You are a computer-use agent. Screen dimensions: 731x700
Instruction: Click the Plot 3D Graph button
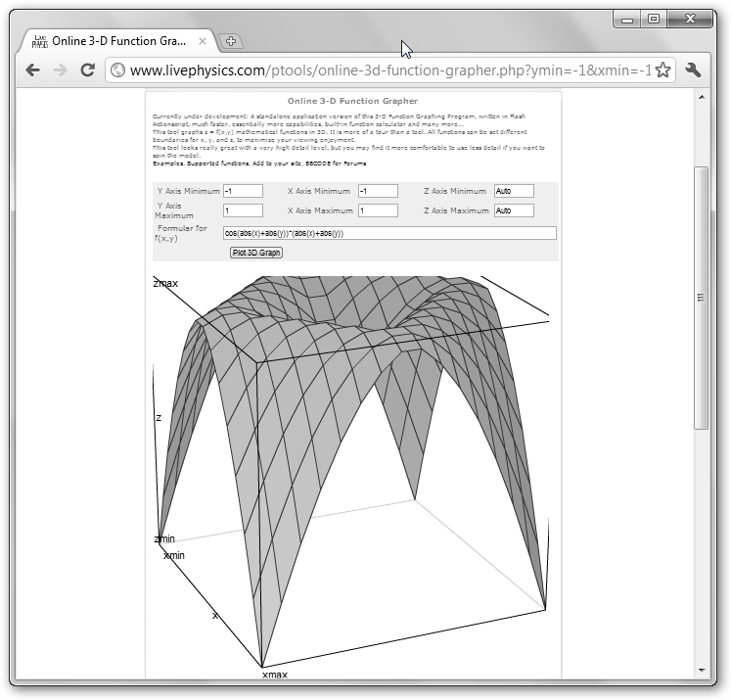tap(255, 253)
